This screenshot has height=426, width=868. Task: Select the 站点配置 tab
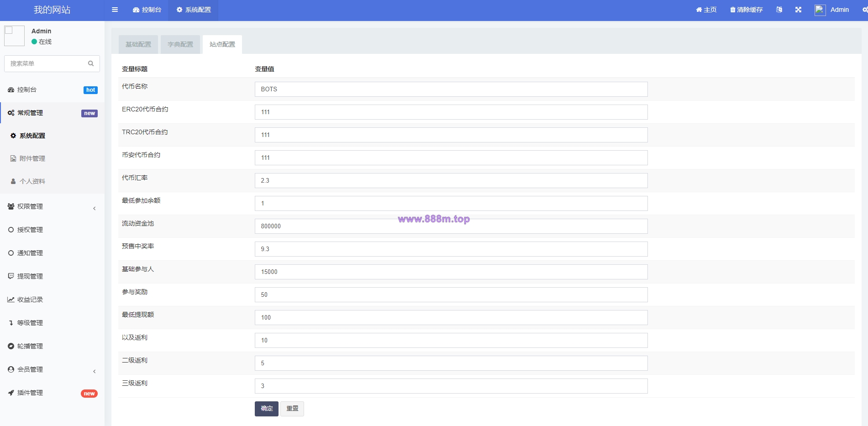(x=222, y=44)
